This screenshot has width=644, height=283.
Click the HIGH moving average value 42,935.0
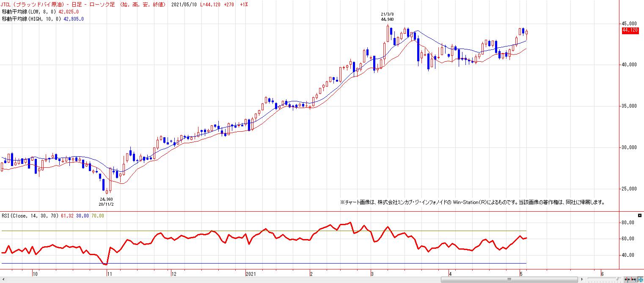(74, 19)
